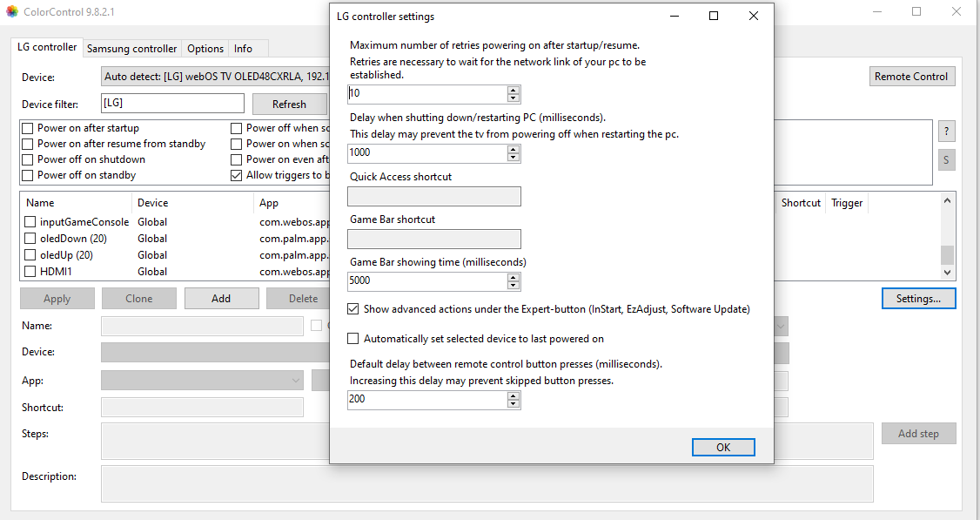980x520 pixels.
Task: Switch to the Samsung controller tab
Action: tap(132, 49)
